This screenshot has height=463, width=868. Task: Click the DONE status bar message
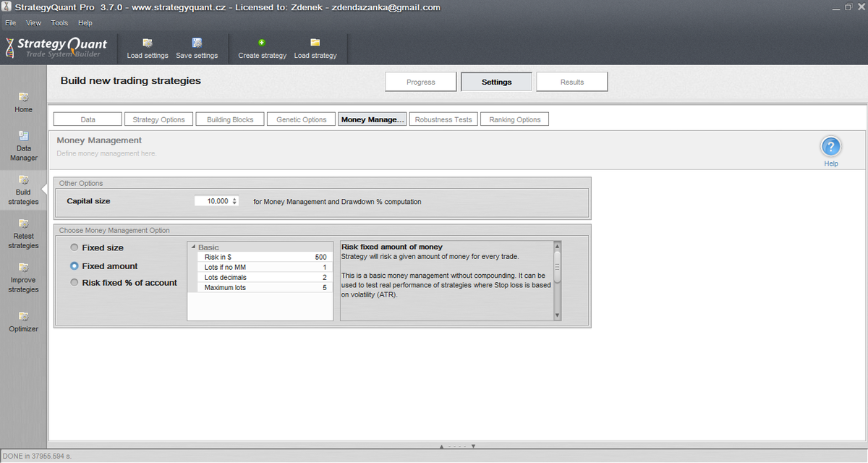pyautogui.click(x=38, y=456)
